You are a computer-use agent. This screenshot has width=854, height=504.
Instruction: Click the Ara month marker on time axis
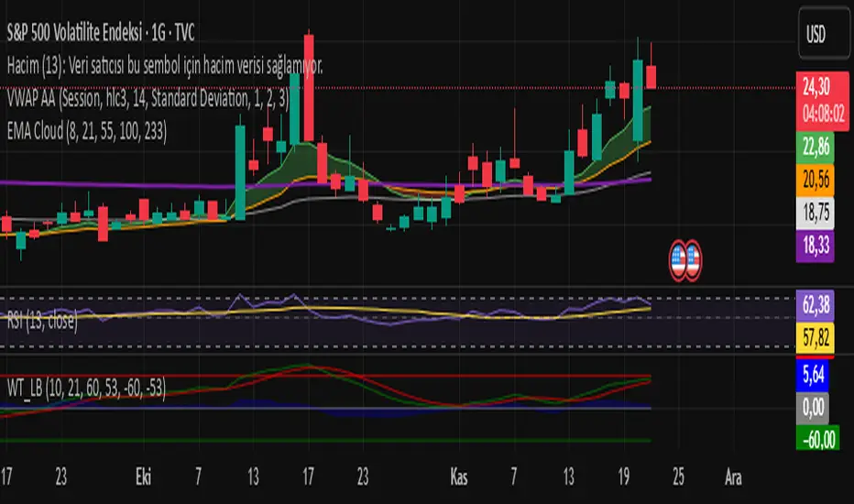coord(733,477)
